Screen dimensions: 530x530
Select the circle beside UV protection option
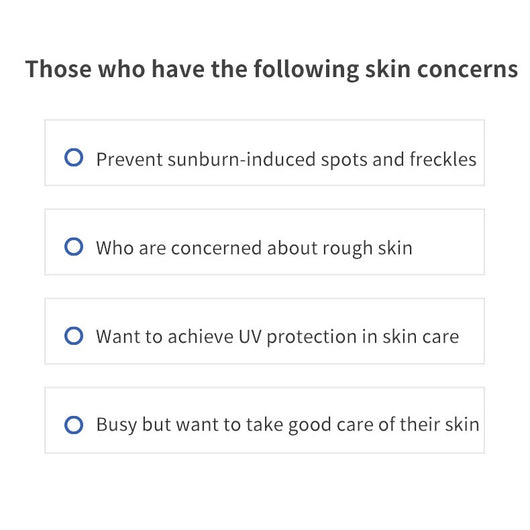(74, 336)
